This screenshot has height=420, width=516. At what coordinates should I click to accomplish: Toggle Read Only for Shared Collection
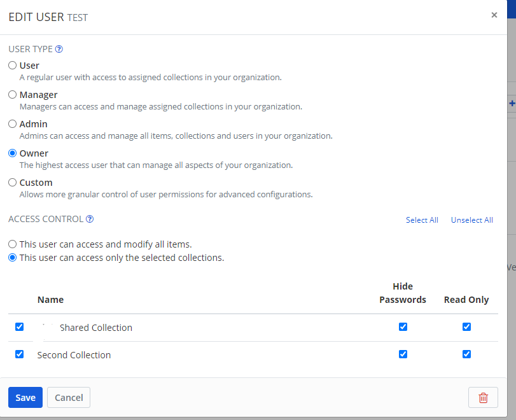466,326
